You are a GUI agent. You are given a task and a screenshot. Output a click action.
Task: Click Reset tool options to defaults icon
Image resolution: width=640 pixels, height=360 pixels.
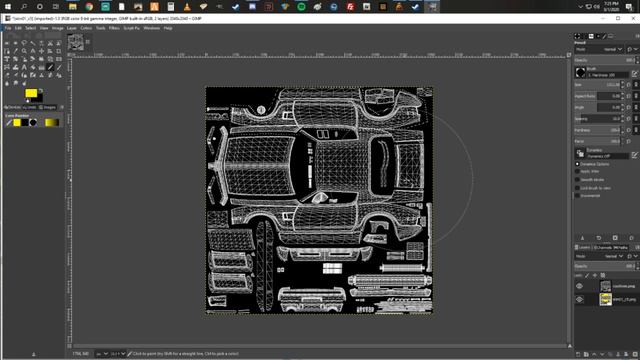point(631,238)
